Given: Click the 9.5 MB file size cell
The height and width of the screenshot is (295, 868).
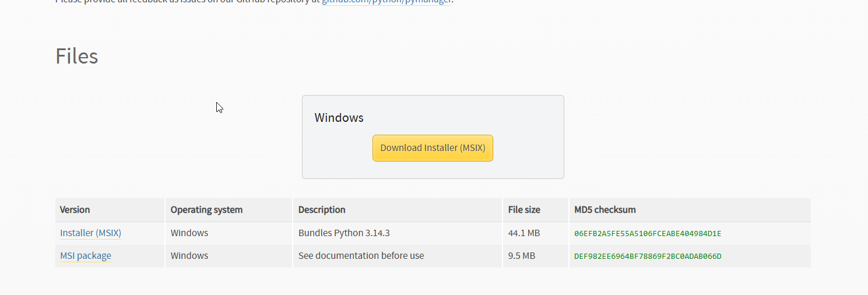Looking at the screenshot, I should point(521,256).
